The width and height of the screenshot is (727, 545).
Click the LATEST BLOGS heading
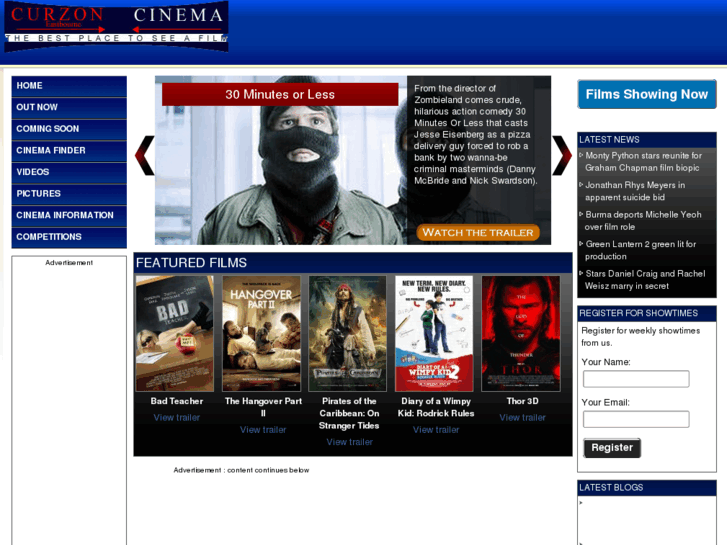pos(611,487)
